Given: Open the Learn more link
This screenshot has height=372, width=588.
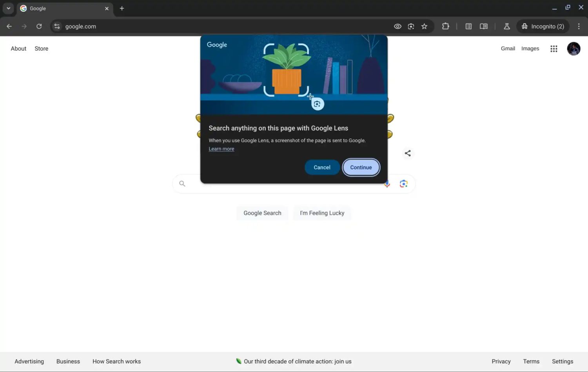Looking at the screenshot, I should 221,149.
